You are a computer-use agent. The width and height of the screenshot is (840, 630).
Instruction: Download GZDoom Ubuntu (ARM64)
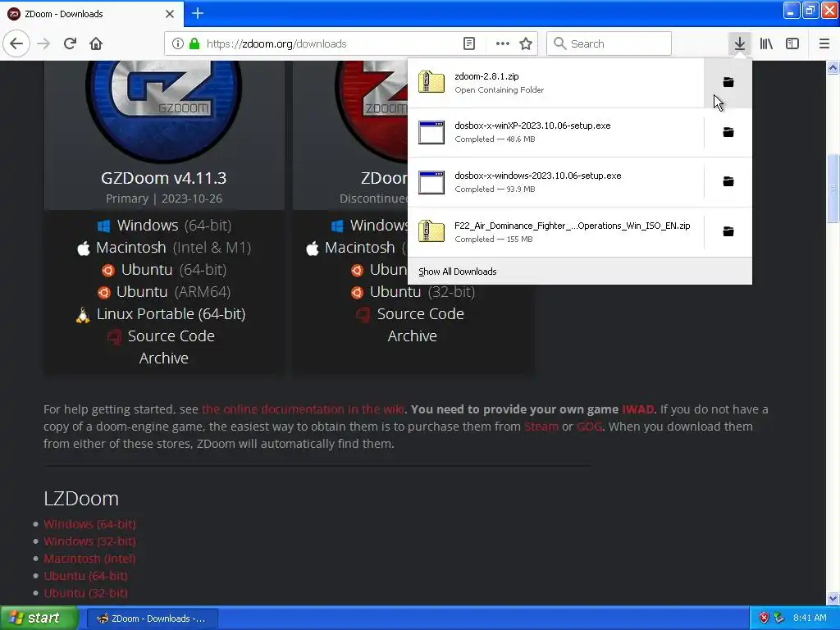[164, 292]
